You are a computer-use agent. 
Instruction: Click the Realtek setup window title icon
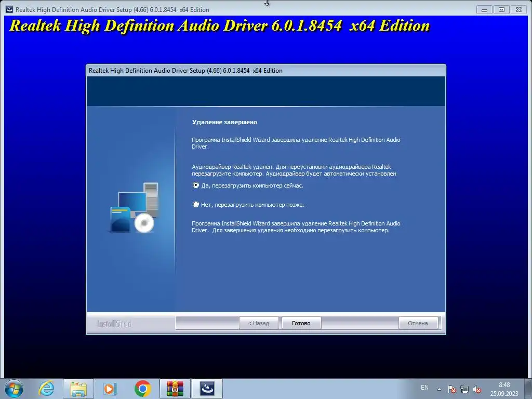pos(9,9)
